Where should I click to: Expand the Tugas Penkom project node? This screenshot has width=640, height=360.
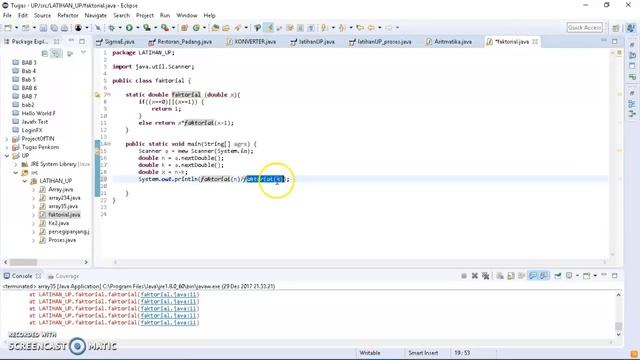coord(7,147)
